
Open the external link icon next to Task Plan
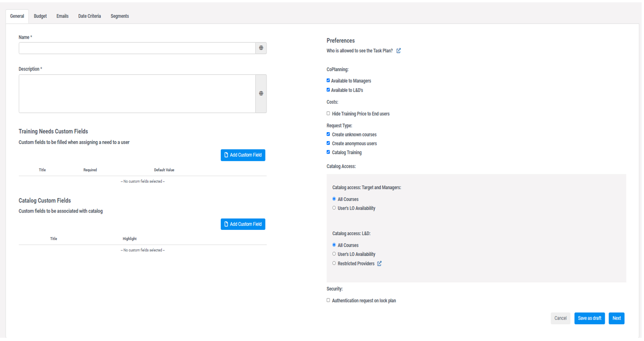399,51
